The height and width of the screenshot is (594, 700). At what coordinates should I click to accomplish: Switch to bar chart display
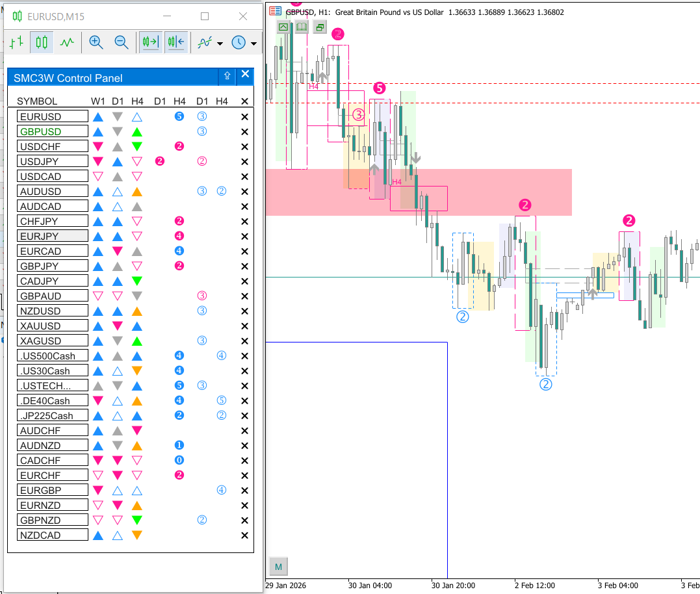click(16, 43)
